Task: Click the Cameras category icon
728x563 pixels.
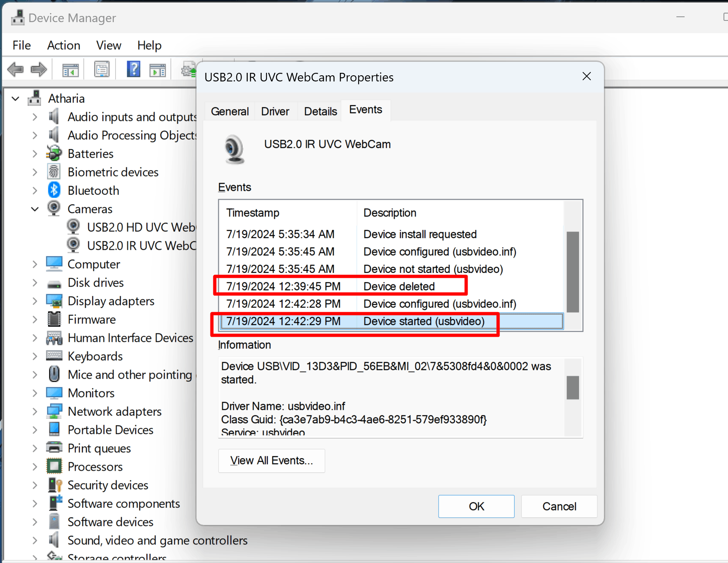Action: point(54,208)
